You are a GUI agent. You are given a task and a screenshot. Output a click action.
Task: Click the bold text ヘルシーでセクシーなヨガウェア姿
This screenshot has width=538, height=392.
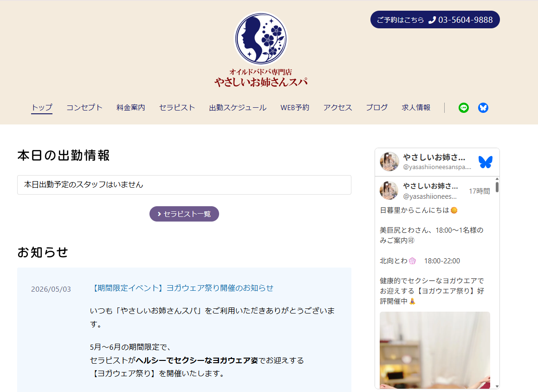pos(197,360)
